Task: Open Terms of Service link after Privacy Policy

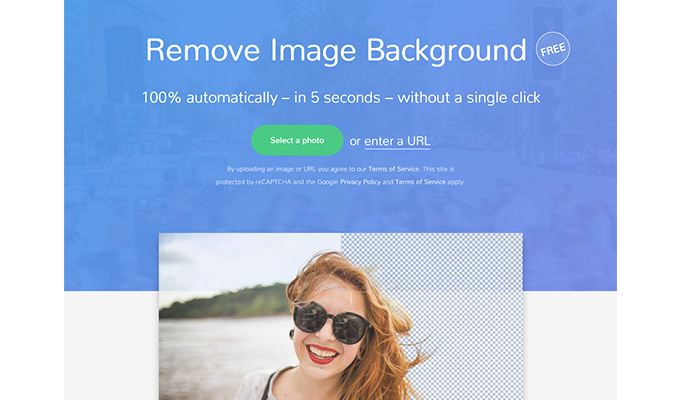Action: pos(420,182)
